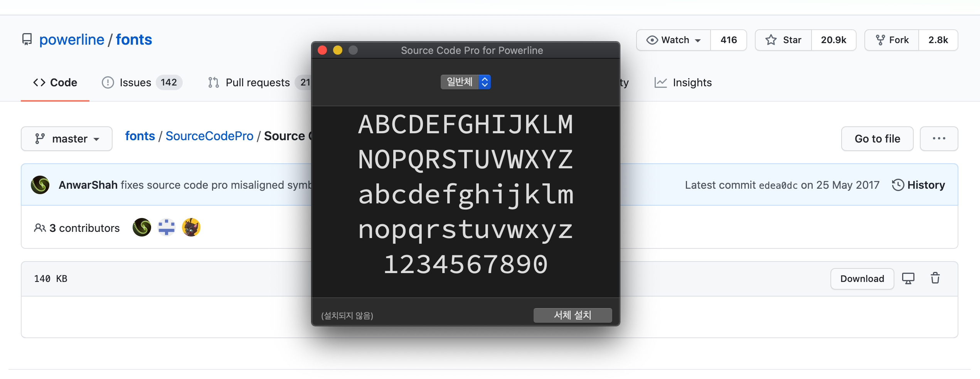Open the master branch selector

point(67,139)
